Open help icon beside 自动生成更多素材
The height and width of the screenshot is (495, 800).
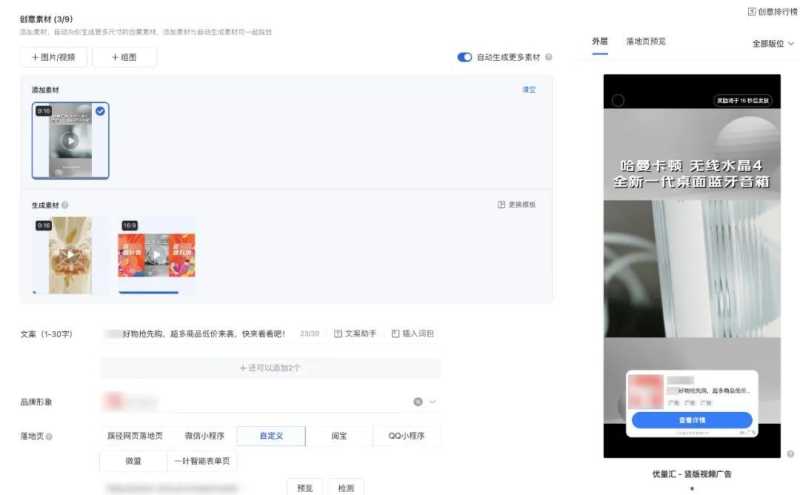point(548,57)
